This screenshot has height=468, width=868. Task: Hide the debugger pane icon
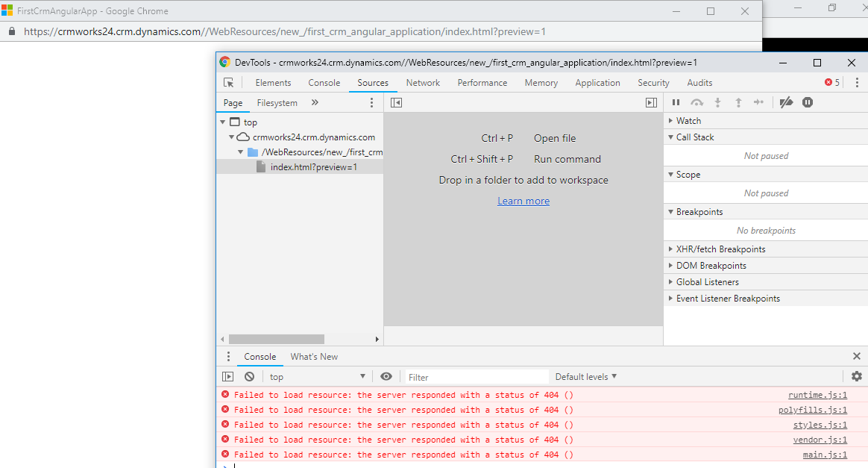click(x=651, y=103)
